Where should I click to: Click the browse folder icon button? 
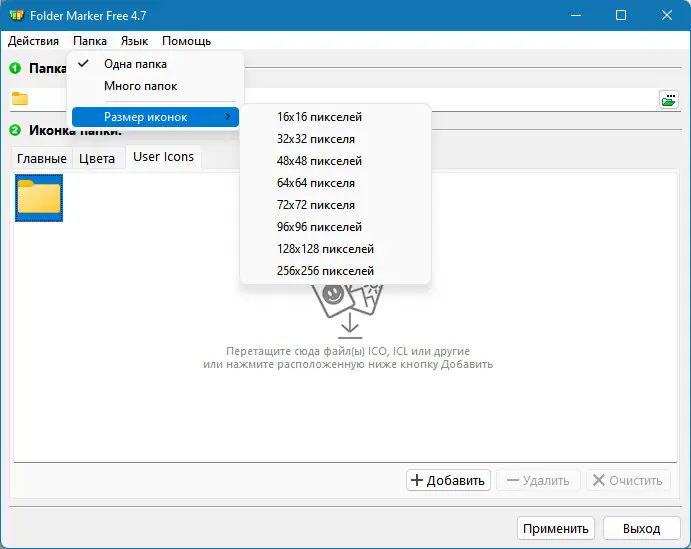(x=669, y=99)
